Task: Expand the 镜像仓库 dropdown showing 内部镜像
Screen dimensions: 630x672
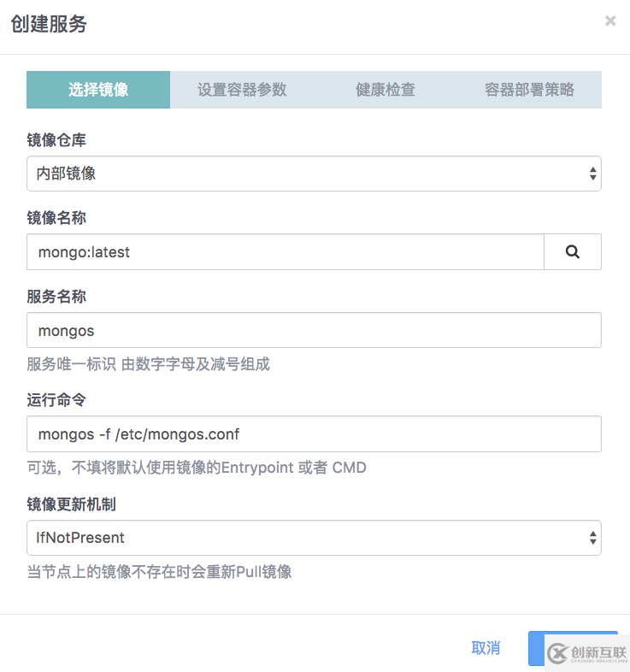Action: point(314,174)
